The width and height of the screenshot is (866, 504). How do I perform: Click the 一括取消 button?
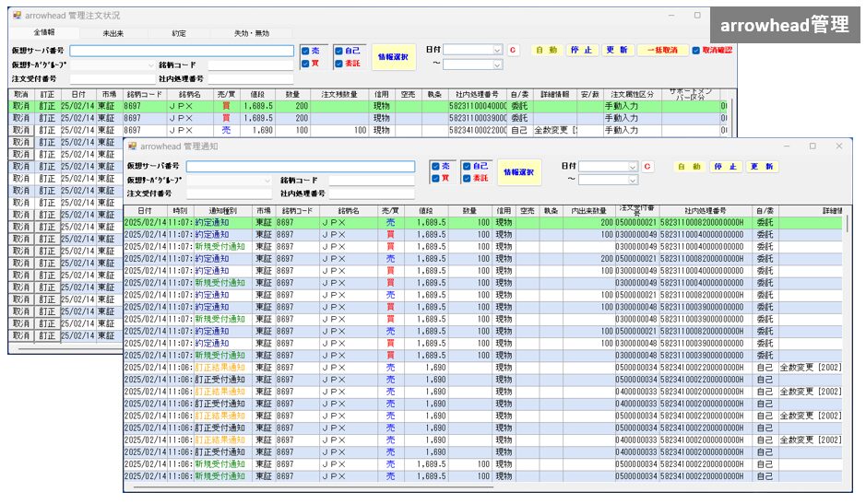pyautogui.click(x=663, y=51)
